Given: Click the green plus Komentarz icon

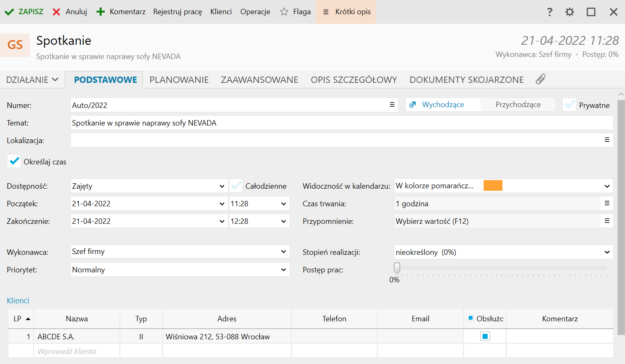Looking at the screenshot, I should (x=101, y=12).
